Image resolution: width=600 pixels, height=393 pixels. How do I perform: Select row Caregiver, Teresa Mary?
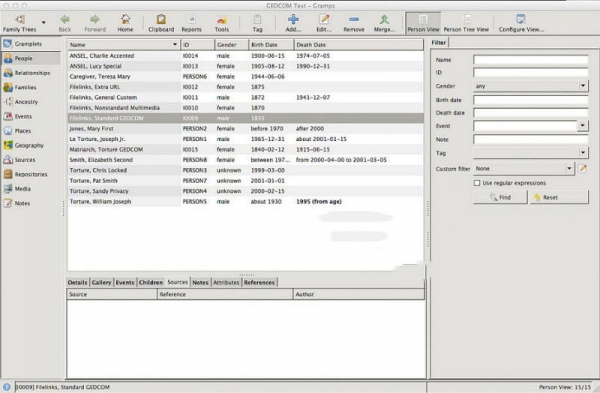pyautogui.click(x=246, y=77)
